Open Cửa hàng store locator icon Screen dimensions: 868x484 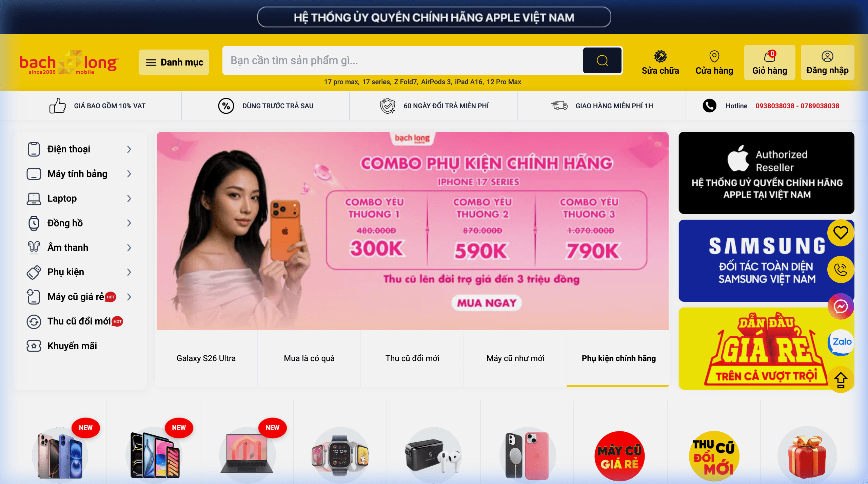(x=714, y=56)
